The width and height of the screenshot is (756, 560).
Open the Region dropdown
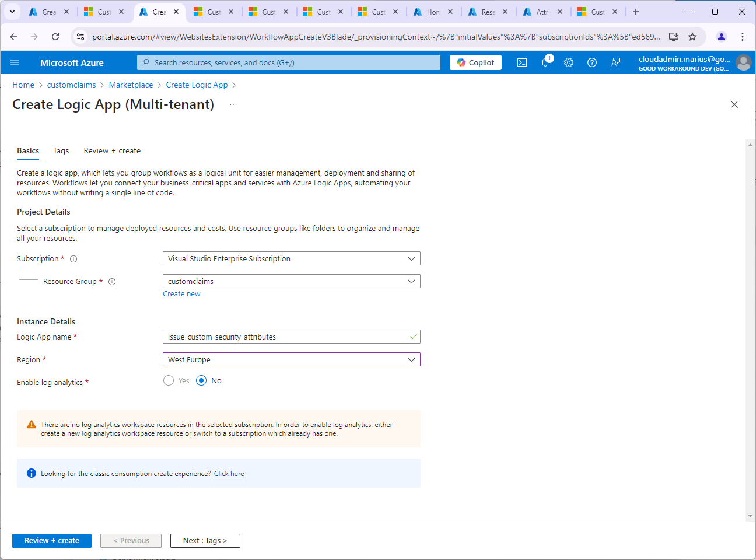pos(291,359)
